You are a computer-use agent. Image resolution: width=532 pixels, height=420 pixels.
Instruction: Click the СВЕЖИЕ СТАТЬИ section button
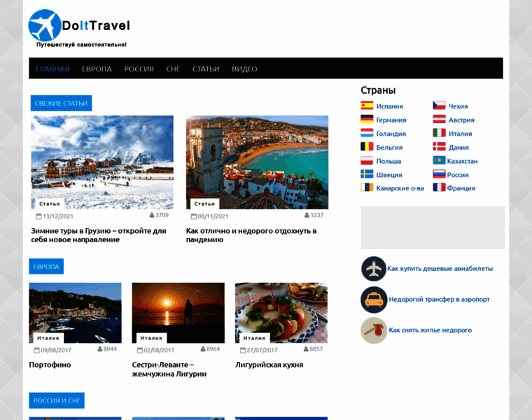pos(61,103)
